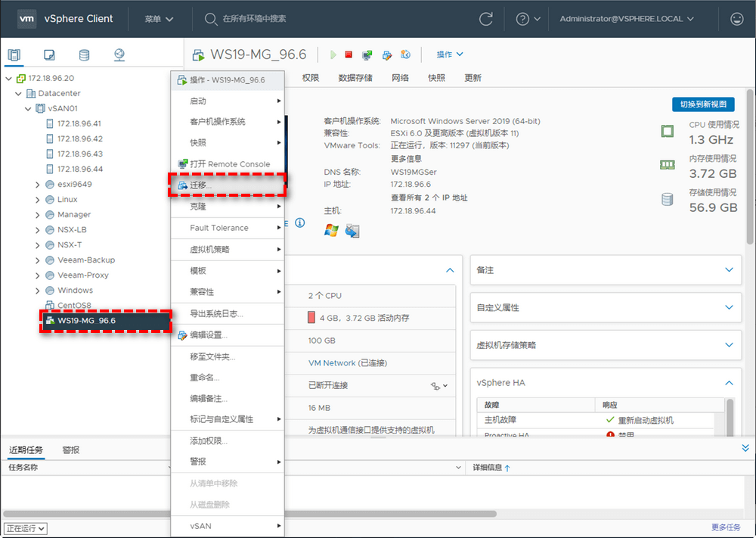This screenshot has width=756, height=538.
Task: Expand the 备注 panel
Action: click(729, 270)
